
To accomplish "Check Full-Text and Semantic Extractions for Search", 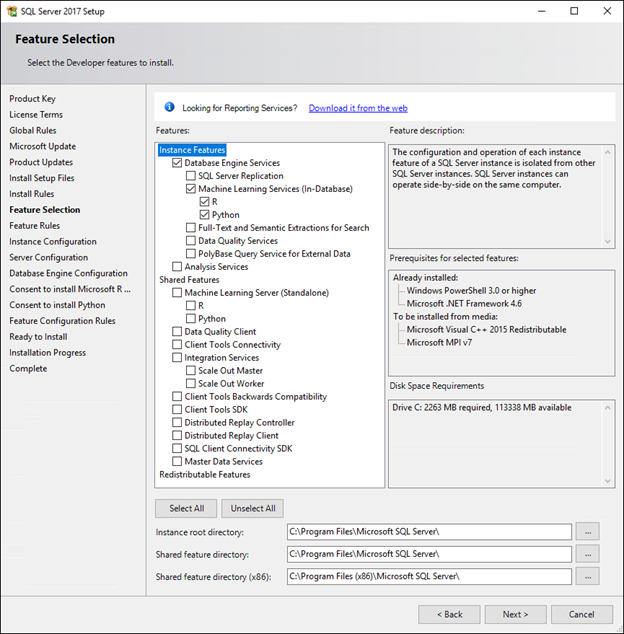I will [190, 228].
